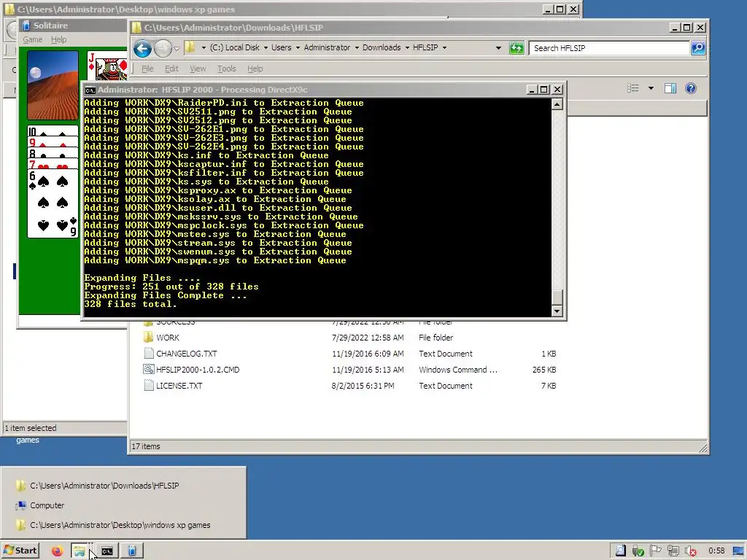Click the Start button
The image size is (747, 560).
coord(20,551)
